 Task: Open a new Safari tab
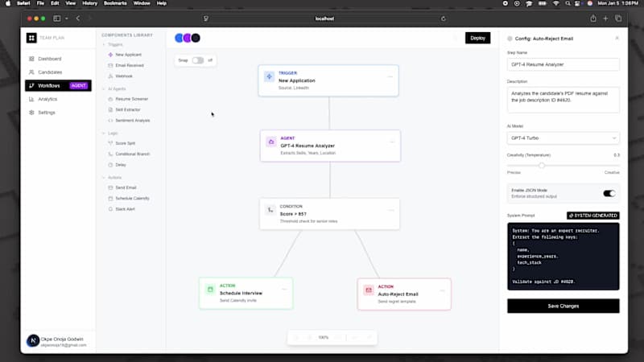pos(605,19)
